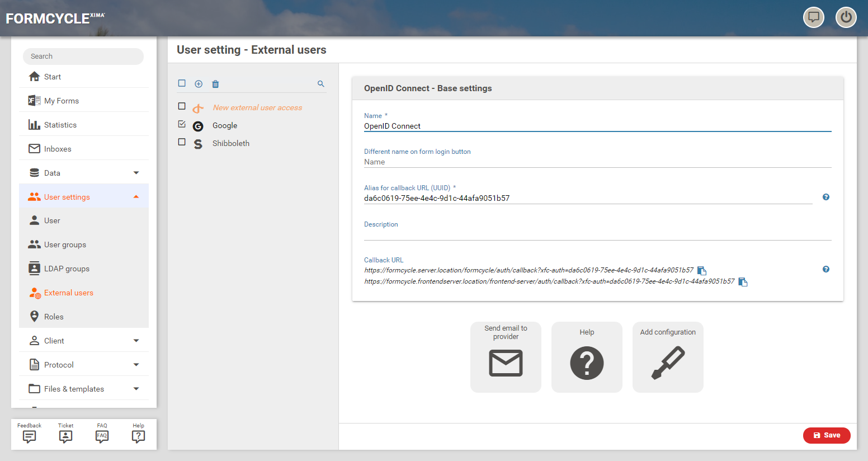Open the search magnifier in external users list
868x461 pixels.
(x=321, y=84)
